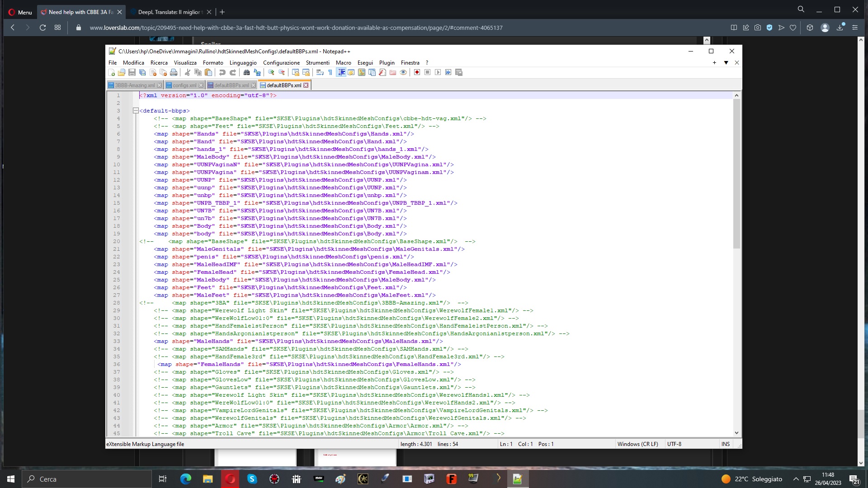Open Skype from the taskbar
The width and height of the screenshot is (868, 488).
click(x=252, y=479)
